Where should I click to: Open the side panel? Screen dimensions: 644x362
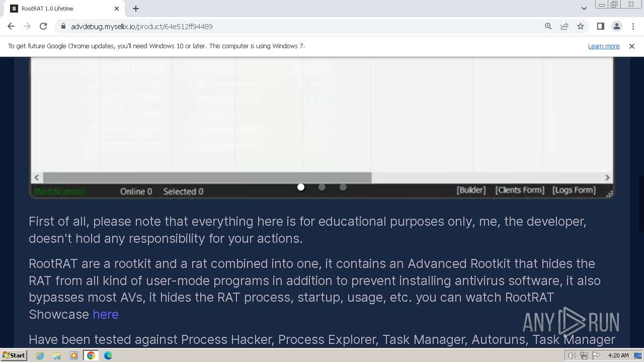(600, 26)
